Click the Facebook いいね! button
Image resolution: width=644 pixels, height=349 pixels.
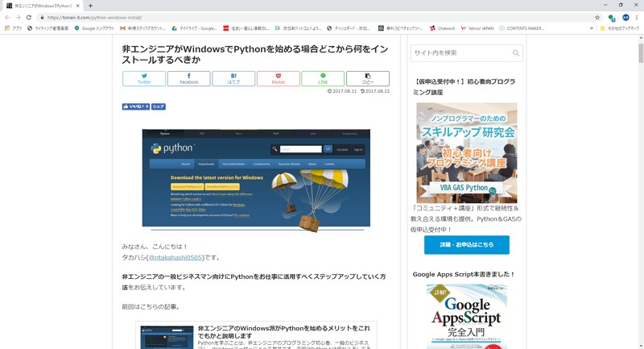click(135, 106)
